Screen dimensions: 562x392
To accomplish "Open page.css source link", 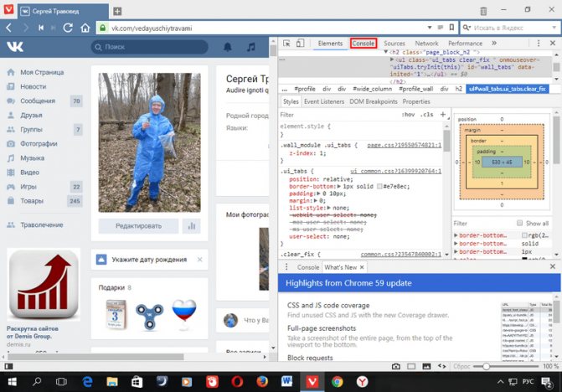I will coord(404,145).
